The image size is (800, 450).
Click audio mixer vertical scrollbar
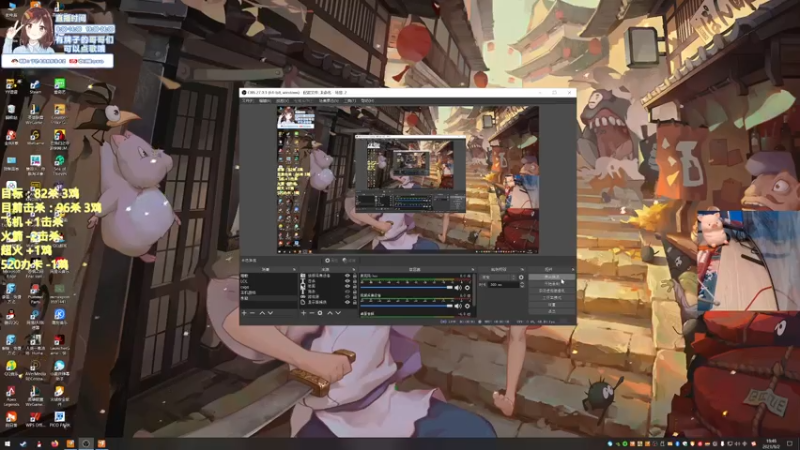click(475, 288)
